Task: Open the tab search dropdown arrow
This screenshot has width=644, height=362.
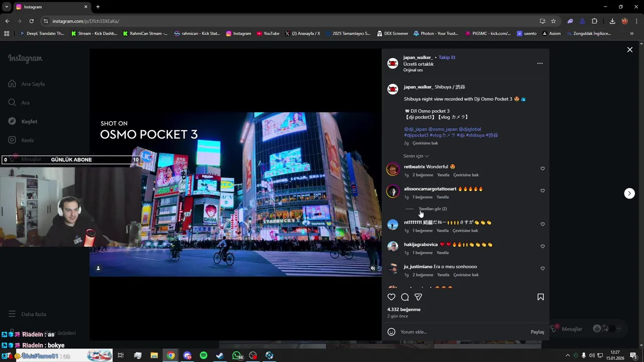Action: click(7, 7)
